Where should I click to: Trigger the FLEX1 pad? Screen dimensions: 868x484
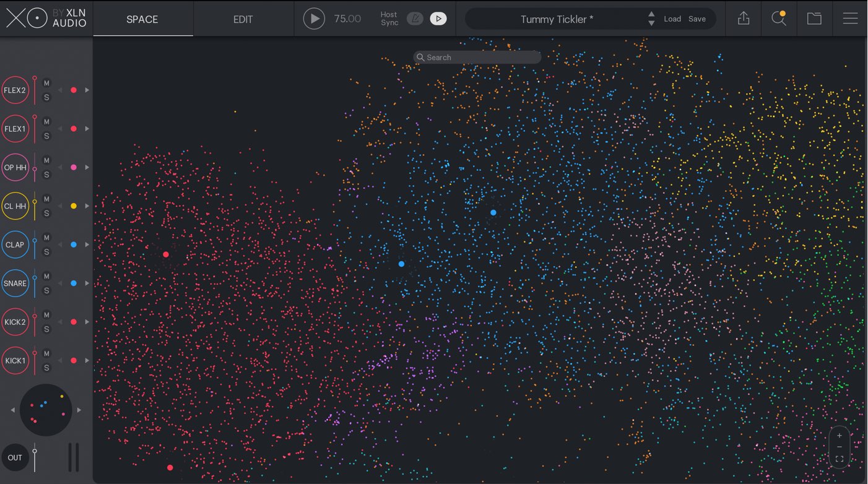pos(15,129)
